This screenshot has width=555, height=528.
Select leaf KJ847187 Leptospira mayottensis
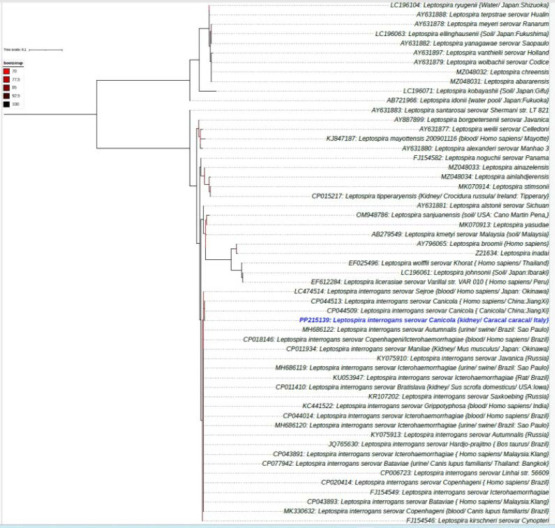click(x=438, y=139)
